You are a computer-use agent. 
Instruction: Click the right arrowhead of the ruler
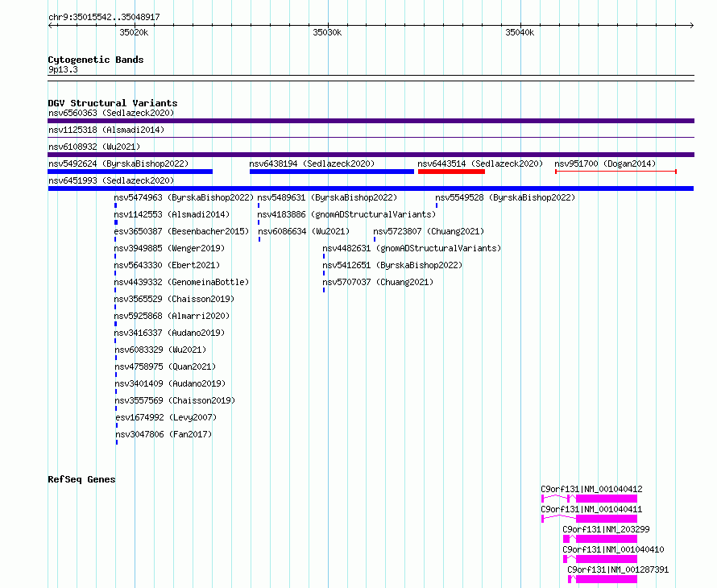[x=692, y=26]
